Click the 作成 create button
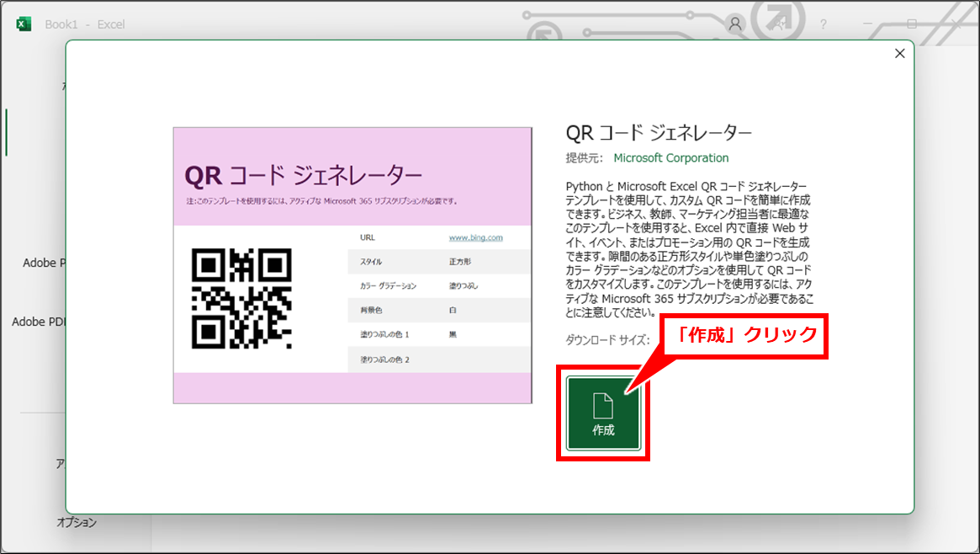 coord(603,413)
